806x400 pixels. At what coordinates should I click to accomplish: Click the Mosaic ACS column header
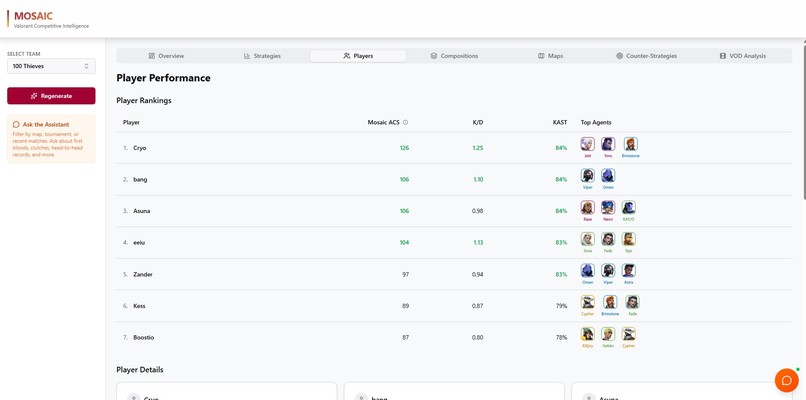tap(384, 122)
